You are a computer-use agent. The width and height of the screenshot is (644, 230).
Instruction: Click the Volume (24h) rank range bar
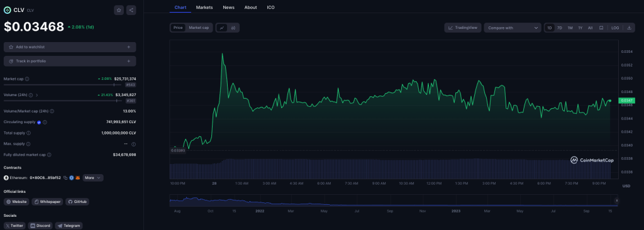click(62, 100)
